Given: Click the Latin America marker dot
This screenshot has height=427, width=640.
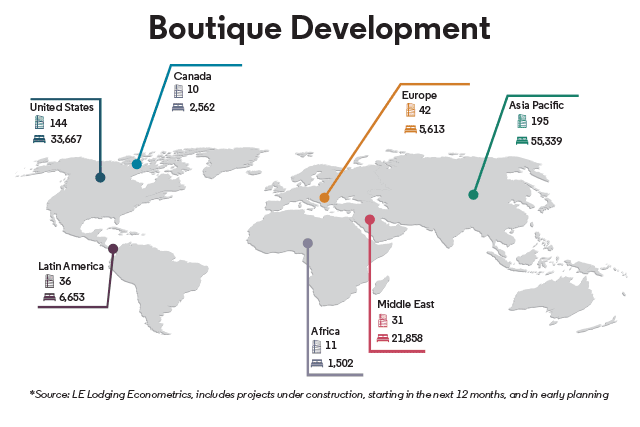Looking at the screenshot, I should point(113,248).
